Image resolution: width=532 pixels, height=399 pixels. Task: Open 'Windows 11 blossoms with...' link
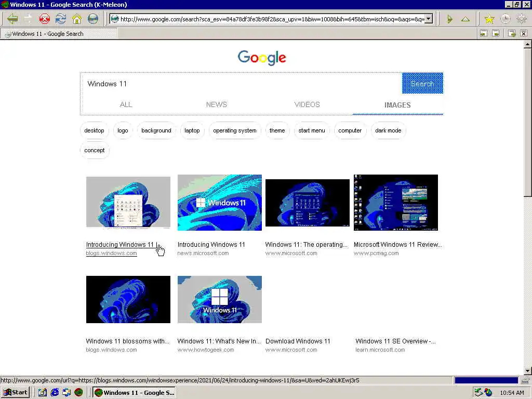[x=128, y=341]
